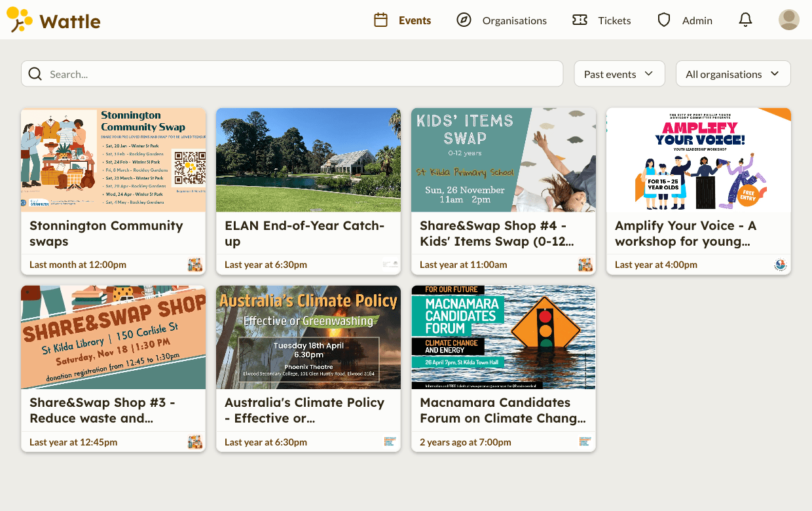The width and height of the screenshot is (812, 511).
Task: Go to the Organisations page
Action: (x=514, y=20)
